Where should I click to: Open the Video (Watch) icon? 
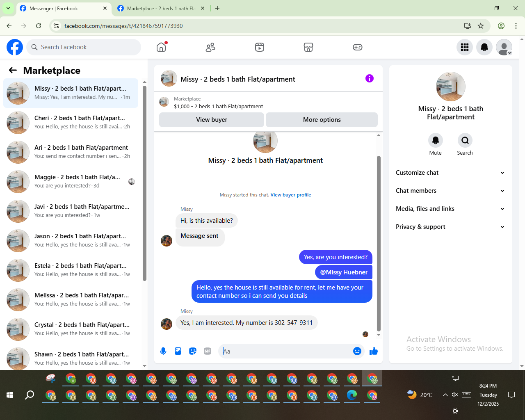[x=260, y=47]
